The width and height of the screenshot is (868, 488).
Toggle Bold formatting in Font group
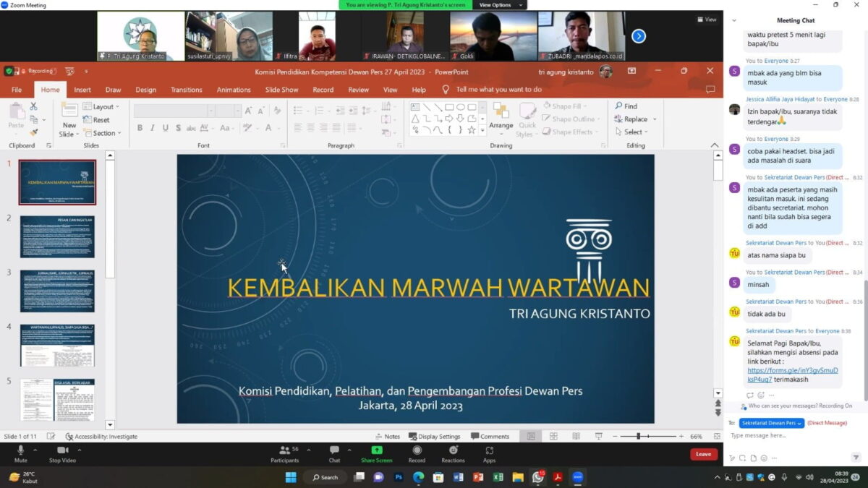coord(140,128)
